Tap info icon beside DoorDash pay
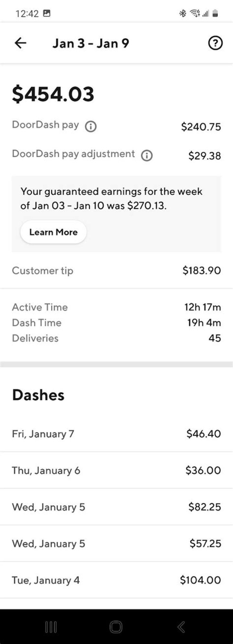Image resolution: width=233 pixels, height=644 pixels. [x=91, y=126]
